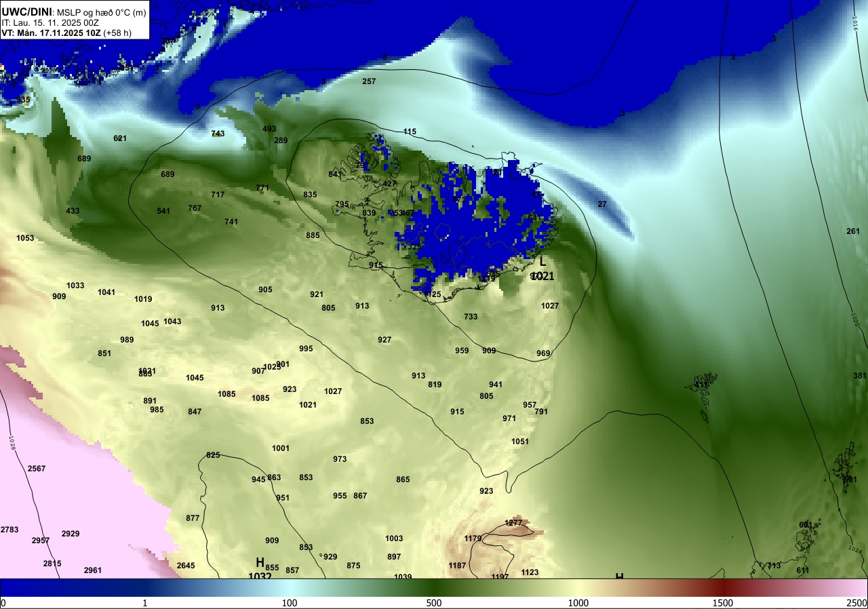
Task: Click the height value 717
Action: tap(218, 195)
